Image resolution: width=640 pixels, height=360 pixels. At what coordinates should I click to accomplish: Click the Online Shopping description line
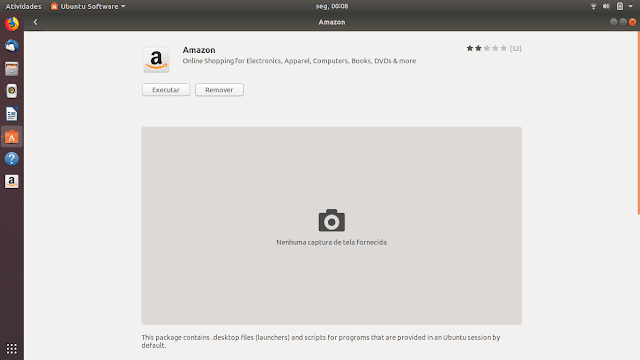299,61
